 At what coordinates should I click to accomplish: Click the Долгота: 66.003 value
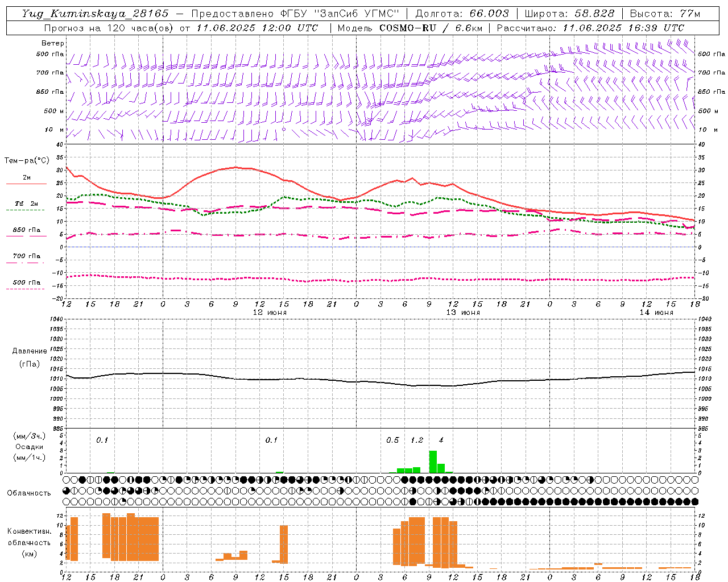(x=462, y=14)
